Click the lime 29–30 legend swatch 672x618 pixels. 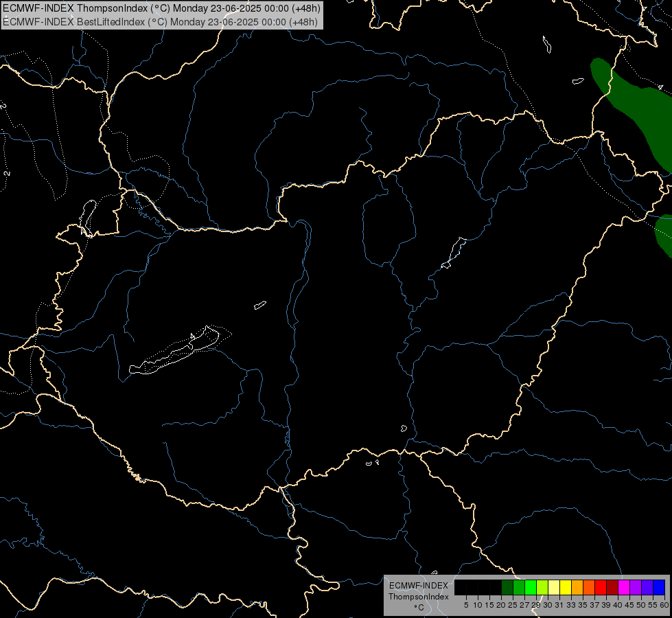point(542,588)
